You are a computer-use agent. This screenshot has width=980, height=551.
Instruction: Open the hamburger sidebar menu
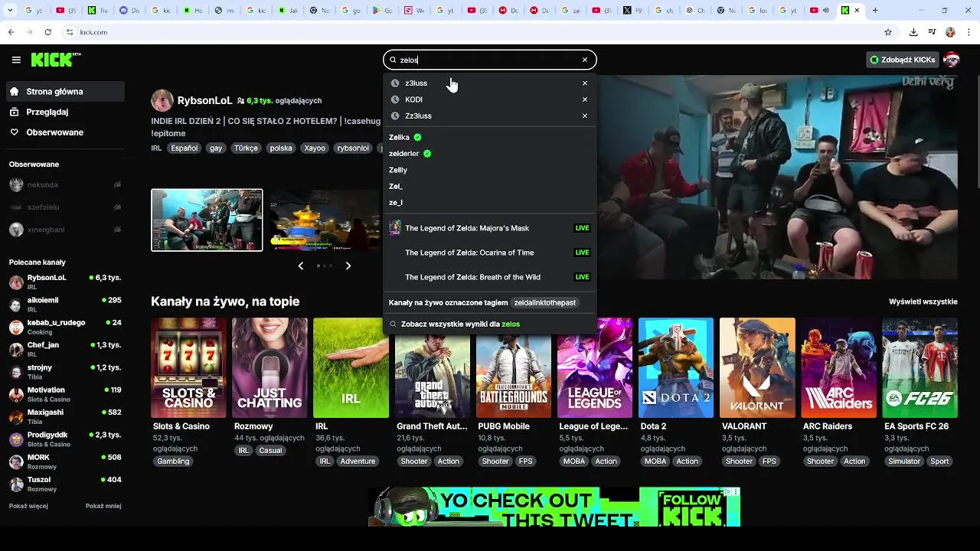pos(16,60)
